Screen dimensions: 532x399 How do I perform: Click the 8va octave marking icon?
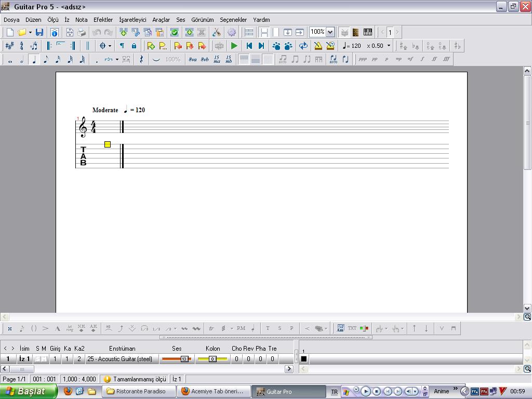193,59
